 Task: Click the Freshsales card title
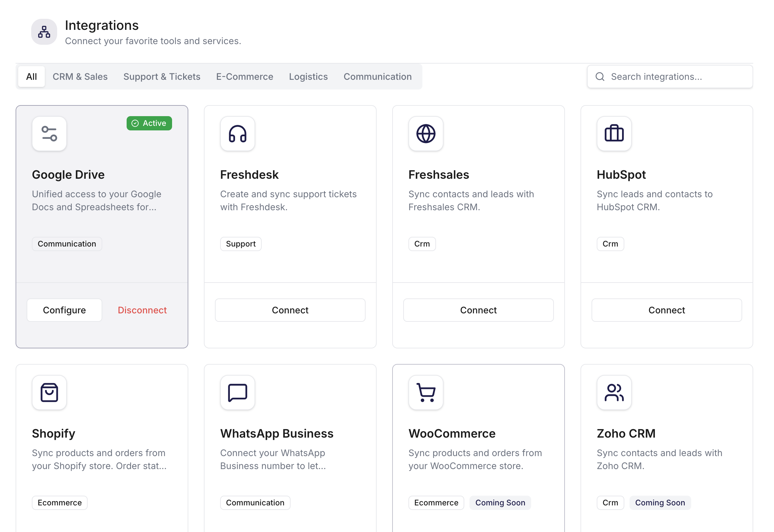[438, 175]
